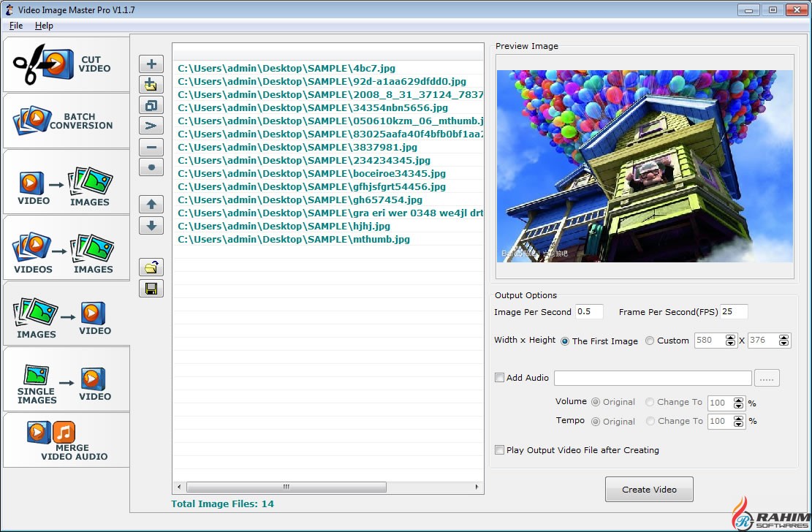
Task: Click the add folder icon with plus
Action: pos(151,85)
